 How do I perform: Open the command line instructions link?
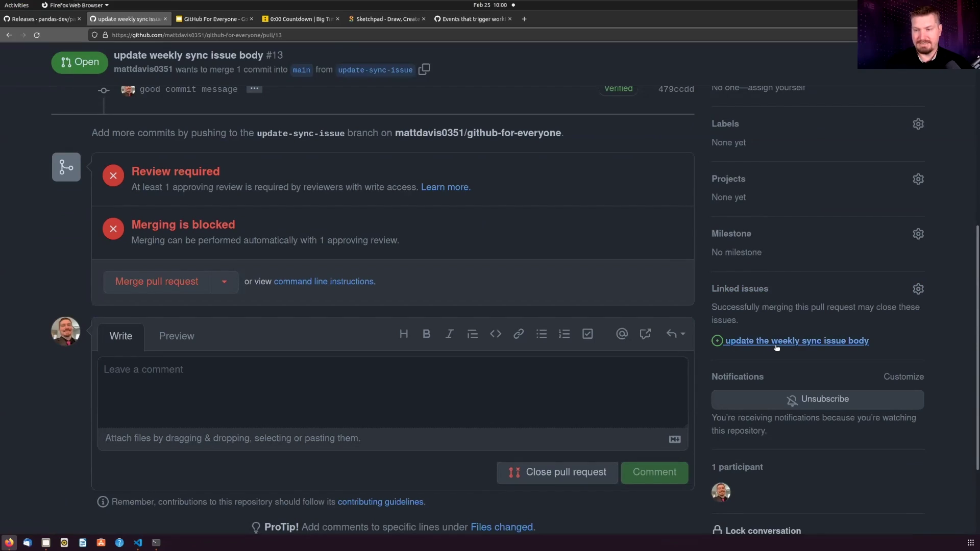[324, 282]
